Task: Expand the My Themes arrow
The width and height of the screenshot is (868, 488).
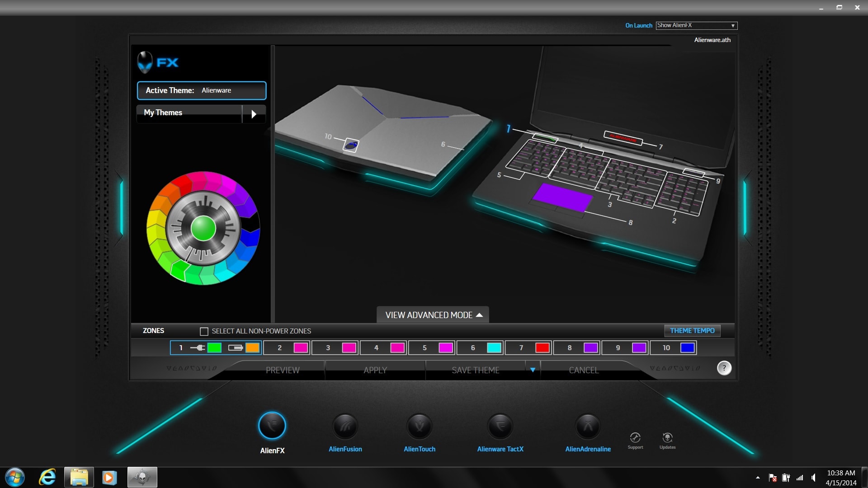Action: (x=254, y=114)
